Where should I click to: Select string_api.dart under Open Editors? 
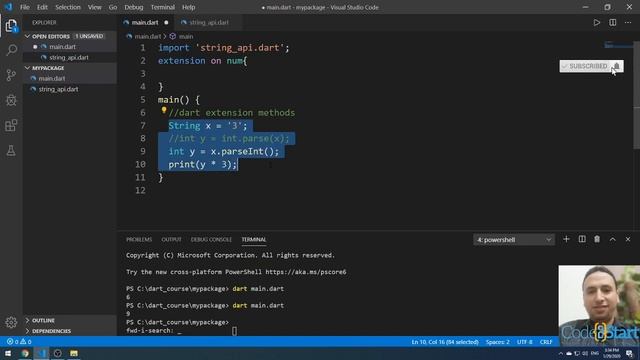coord(69,58)
